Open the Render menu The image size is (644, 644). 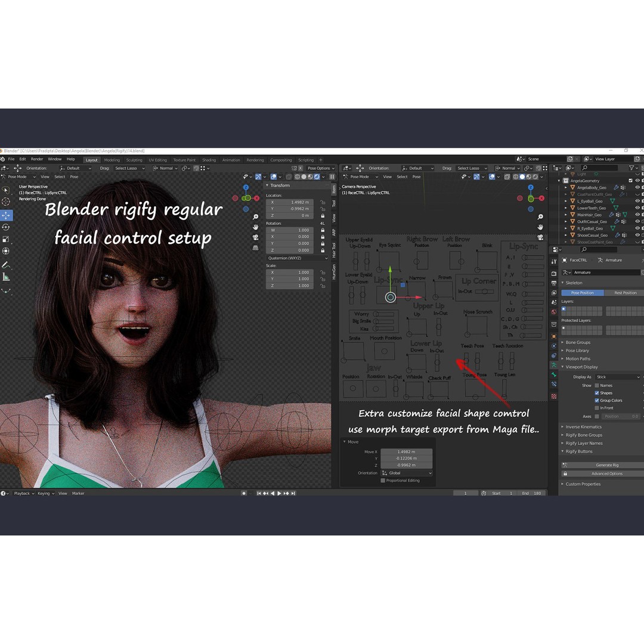(x=37, y=159)
